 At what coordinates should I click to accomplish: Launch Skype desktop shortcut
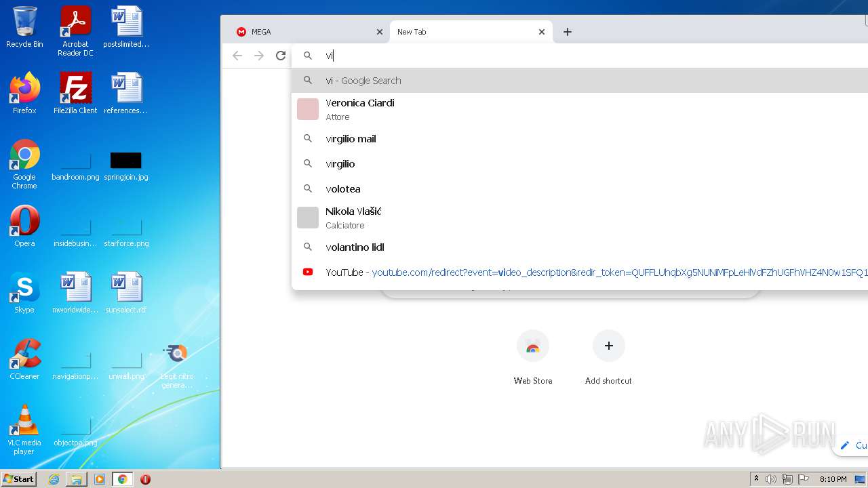[x=24, y=293]
